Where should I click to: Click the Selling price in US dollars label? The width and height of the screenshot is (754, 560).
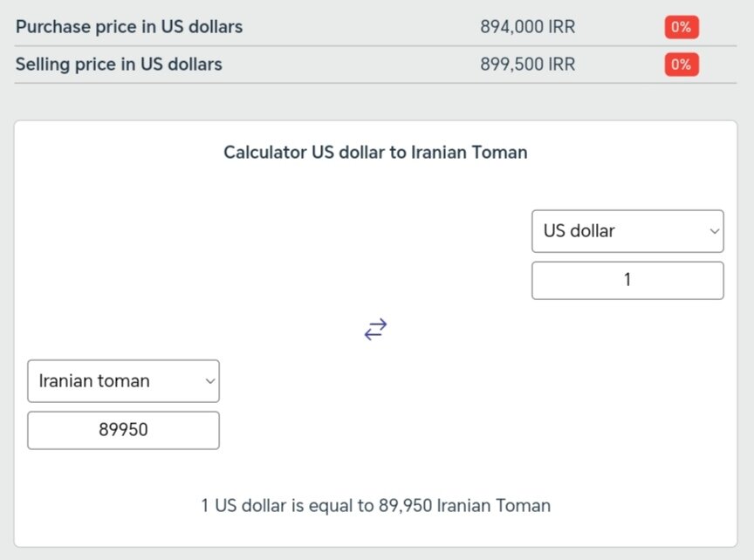tap(119, 65)
